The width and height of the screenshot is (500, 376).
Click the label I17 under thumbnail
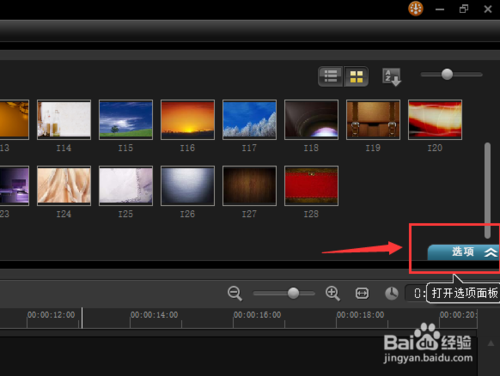click(x=249, y=148)
